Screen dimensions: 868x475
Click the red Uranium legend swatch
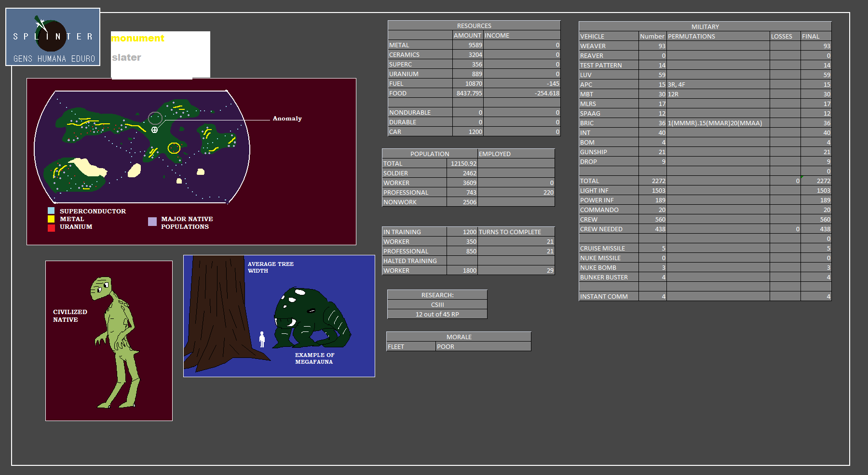tap(51, 227)
